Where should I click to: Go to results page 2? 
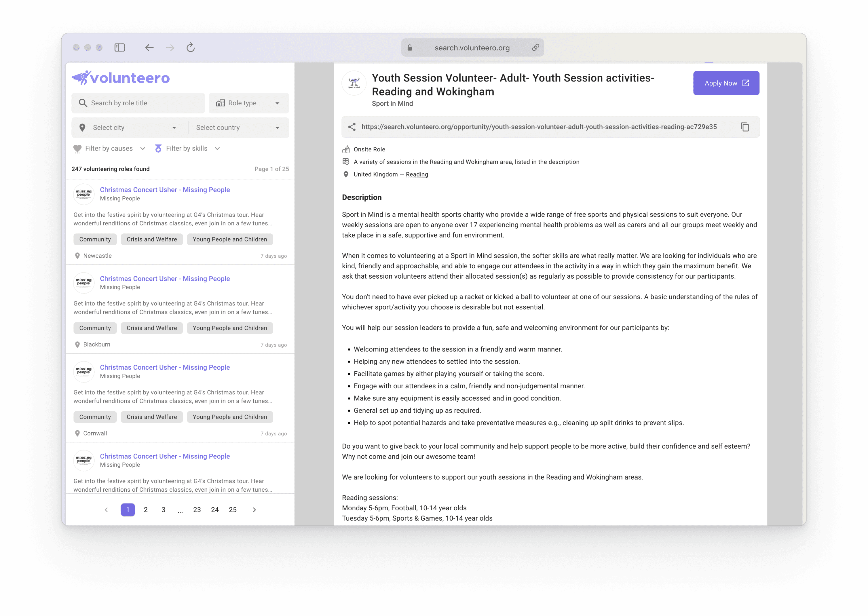[x=146, y=510]
